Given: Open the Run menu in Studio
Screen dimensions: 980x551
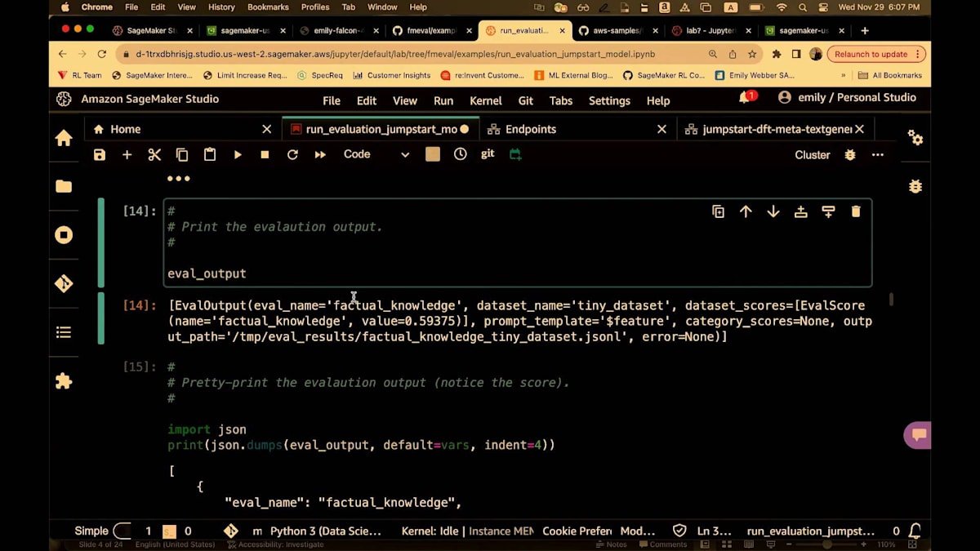Looking at the screenshot, I should point(443,100).
